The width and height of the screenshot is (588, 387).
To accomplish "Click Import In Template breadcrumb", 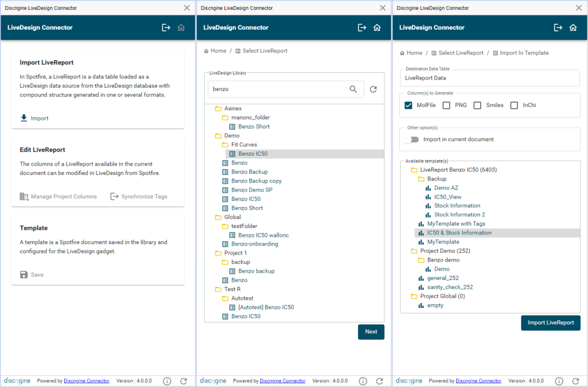I will pos(521,53).
